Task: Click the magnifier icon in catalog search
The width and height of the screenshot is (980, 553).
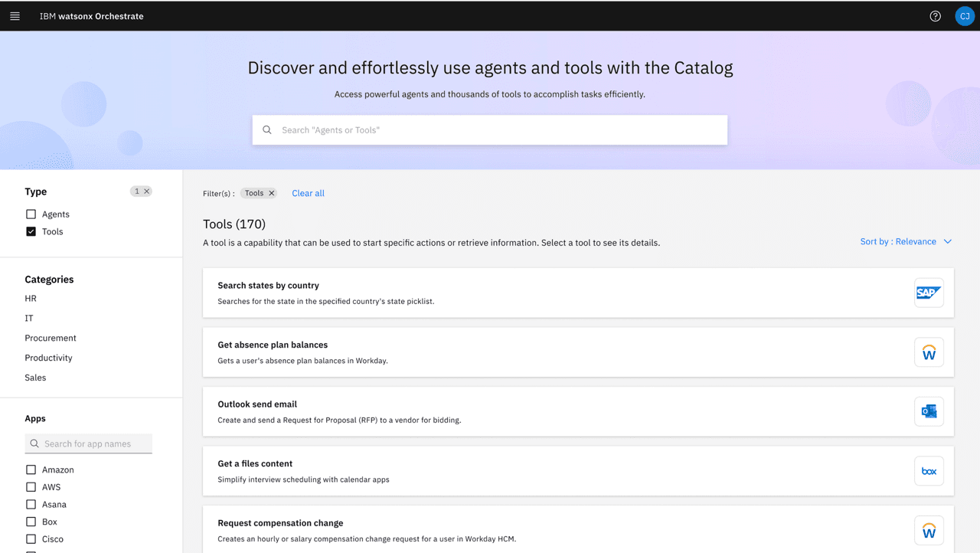Action: (x=267, y=130)
